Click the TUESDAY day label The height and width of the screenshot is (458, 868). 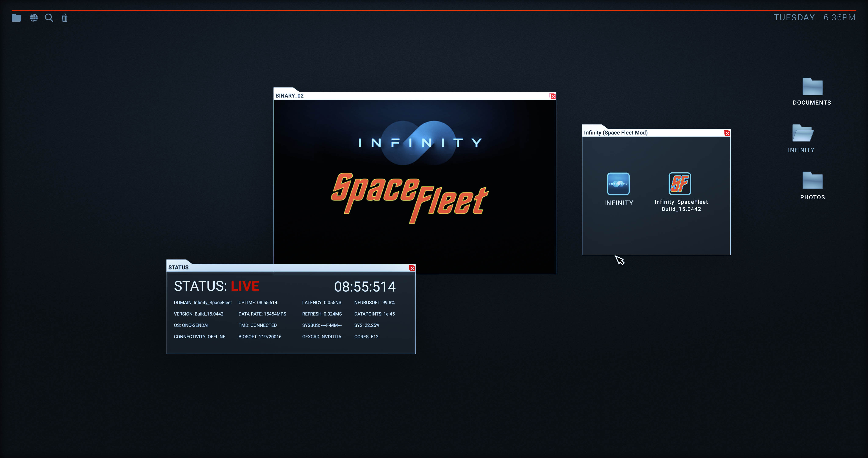click(794, 18)
